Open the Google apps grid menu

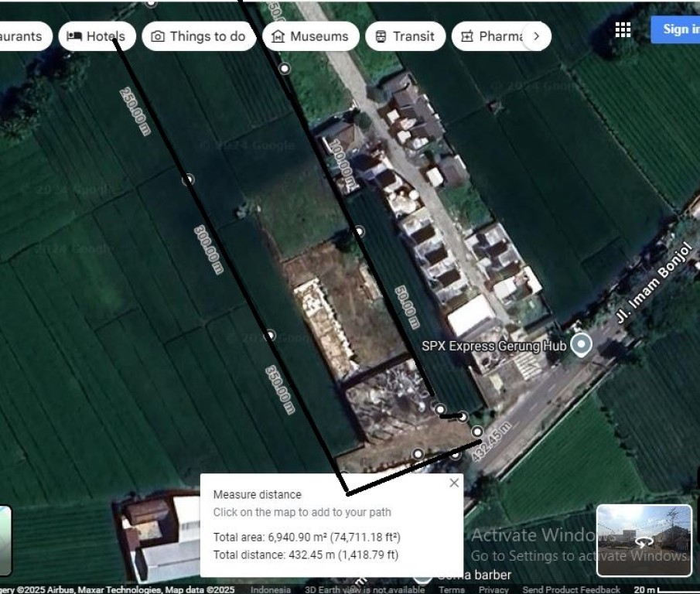click(623, 29)
